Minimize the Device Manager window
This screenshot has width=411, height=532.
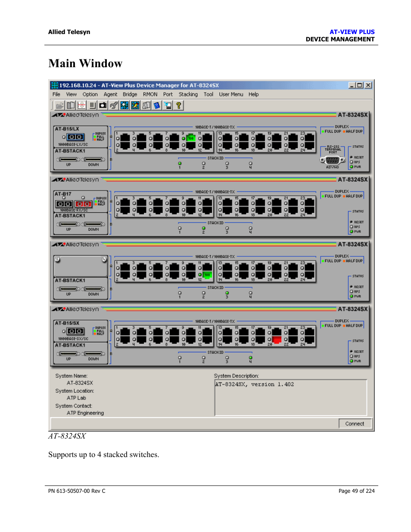pos(352,85)
